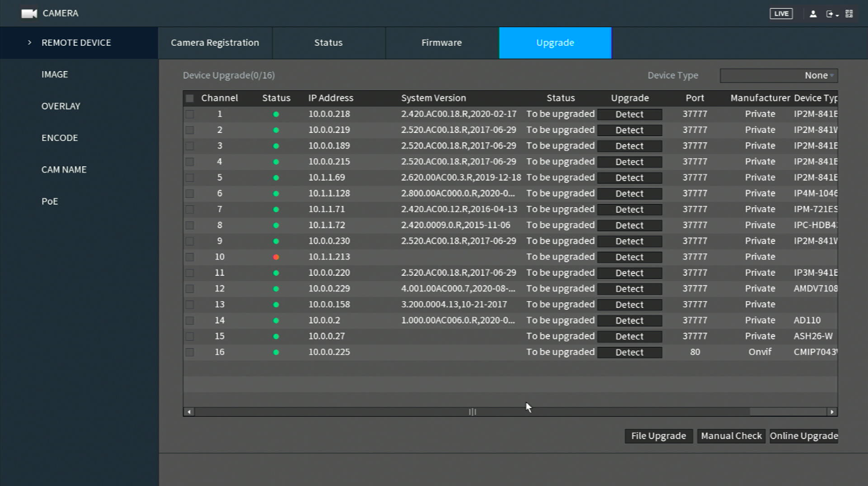Check the checkbox for channel 12
This screenshot has height=486, width=868.
190,289
